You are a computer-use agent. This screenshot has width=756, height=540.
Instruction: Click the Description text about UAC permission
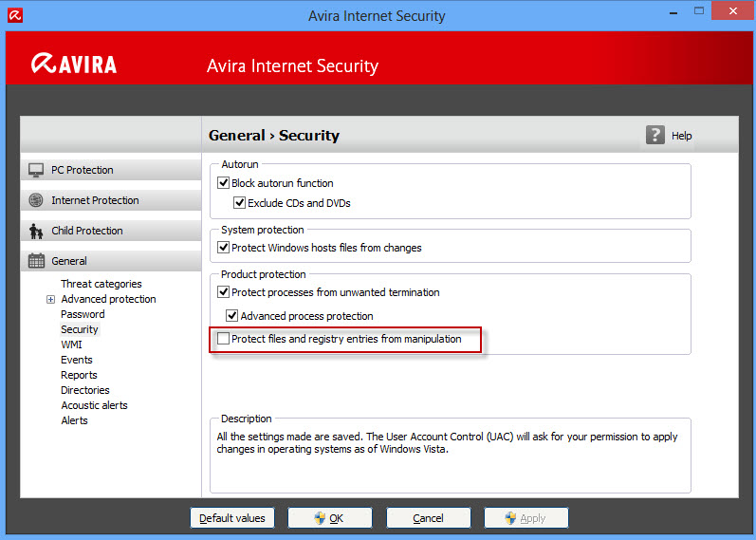point(447,442)
